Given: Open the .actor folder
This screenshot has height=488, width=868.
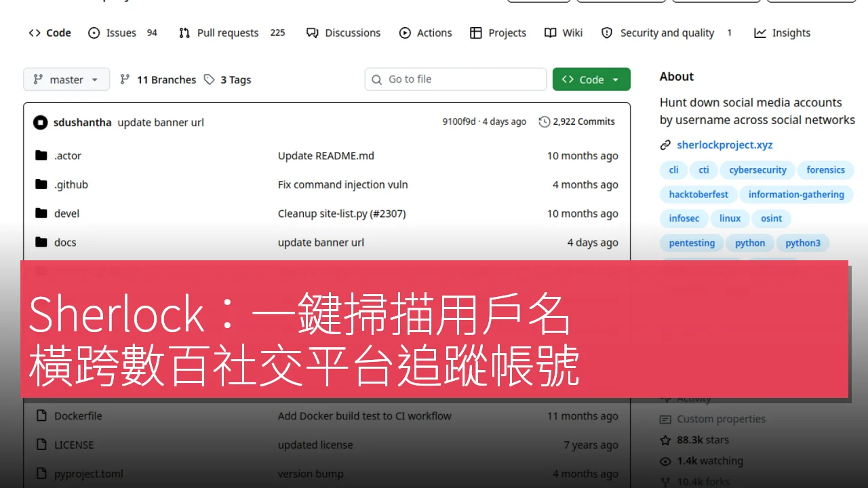Looking at the screenshot, I should click(x=68, y=155).
